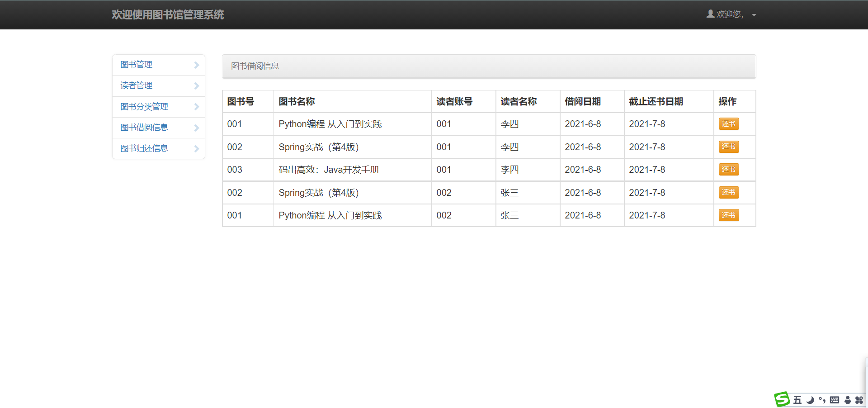868x408 pixels.
Task: Click the 图书借阅信息 panel heading
Action: (x=489, y=66)
